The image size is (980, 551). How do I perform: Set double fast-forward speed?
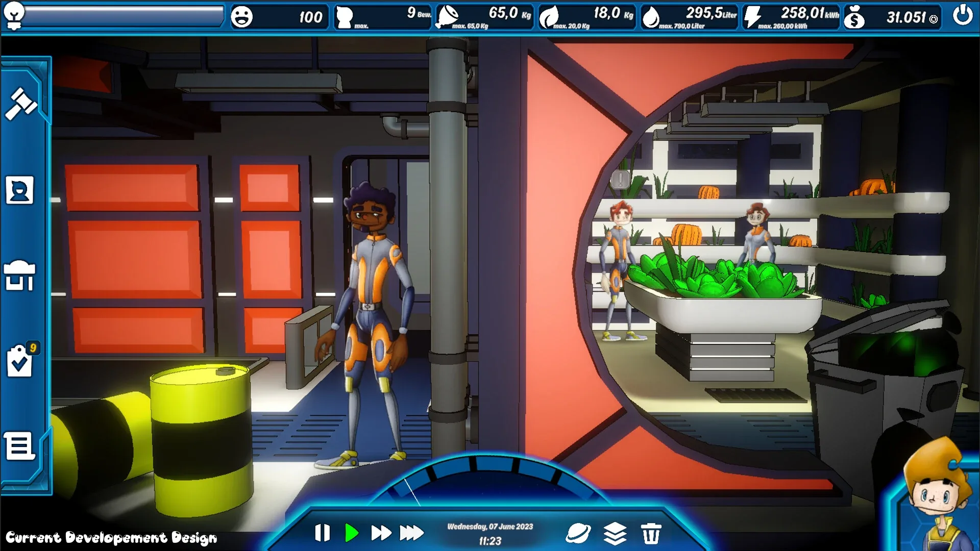(381, 533)
